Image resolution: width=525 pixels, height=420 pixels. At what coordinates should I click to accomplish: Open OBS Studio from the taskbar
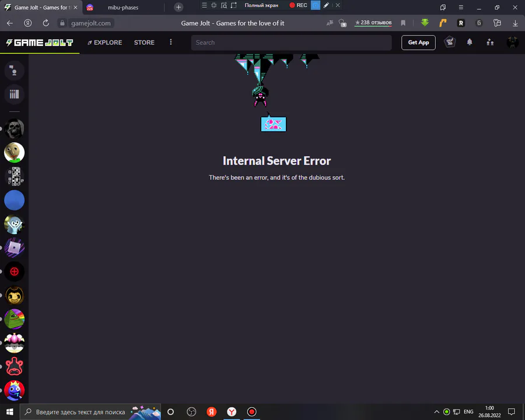click(x=191, y=412)
